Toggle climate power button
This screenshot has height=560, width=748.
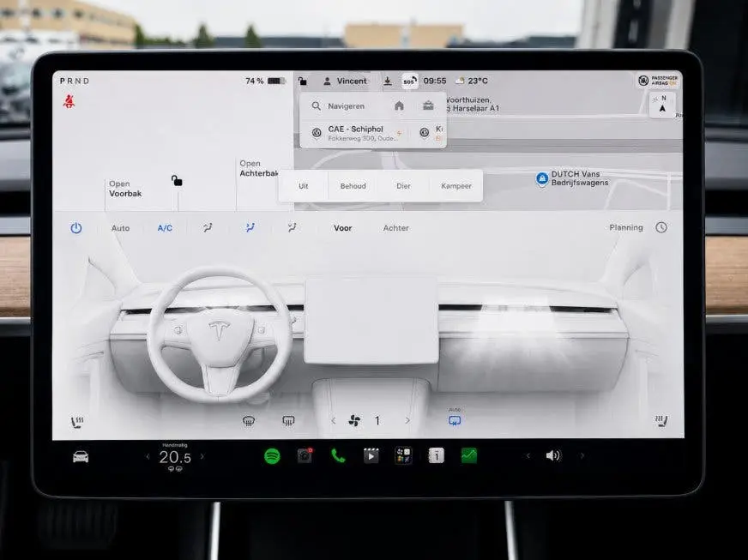click(x=76, y=228)
